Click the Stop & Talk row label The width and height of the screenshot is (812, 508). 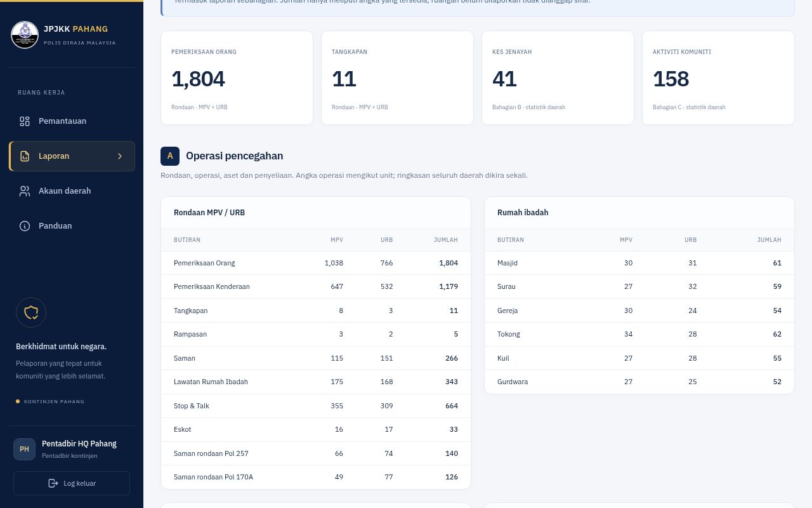192,406
